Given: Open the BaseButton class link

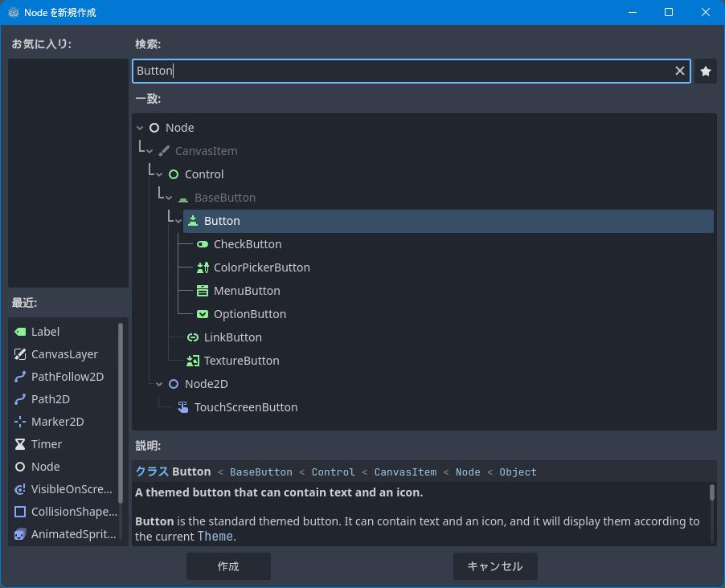Looking at the screenshot, I should (260, 472).
